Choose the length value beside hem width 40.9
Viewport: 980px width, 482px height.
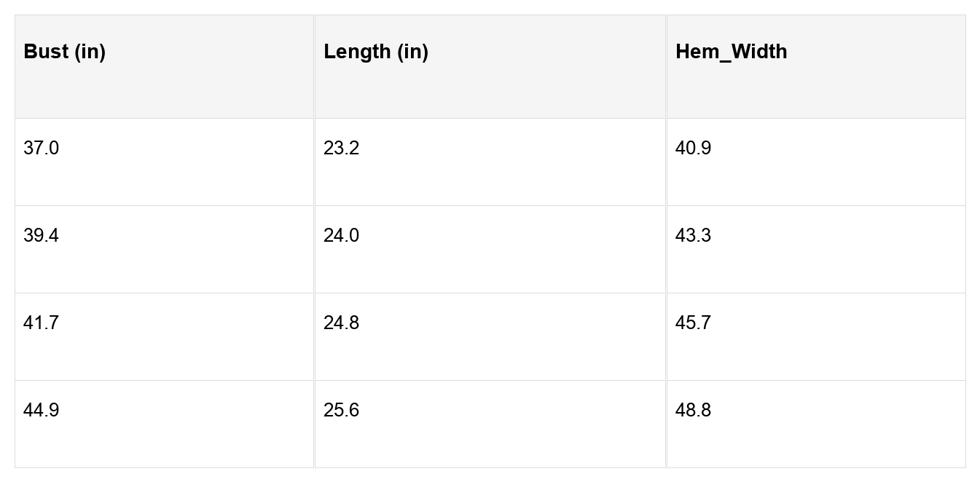click(342, 149)
